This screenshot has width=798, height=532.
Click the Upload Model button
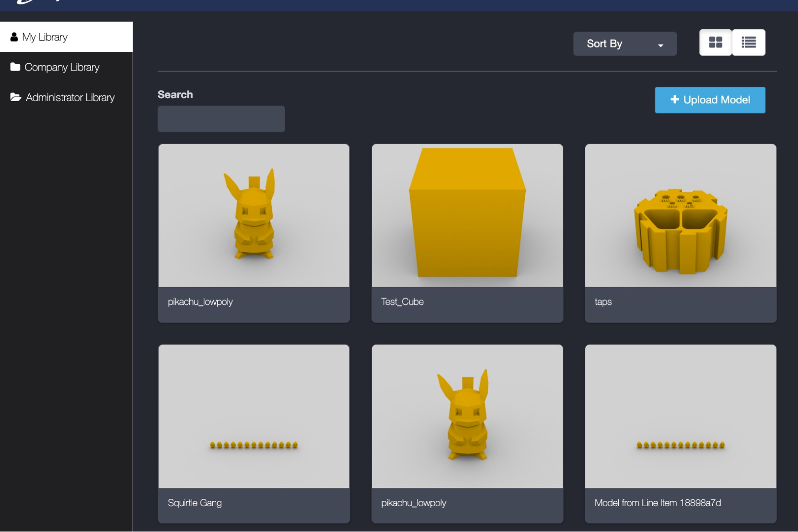710,100
